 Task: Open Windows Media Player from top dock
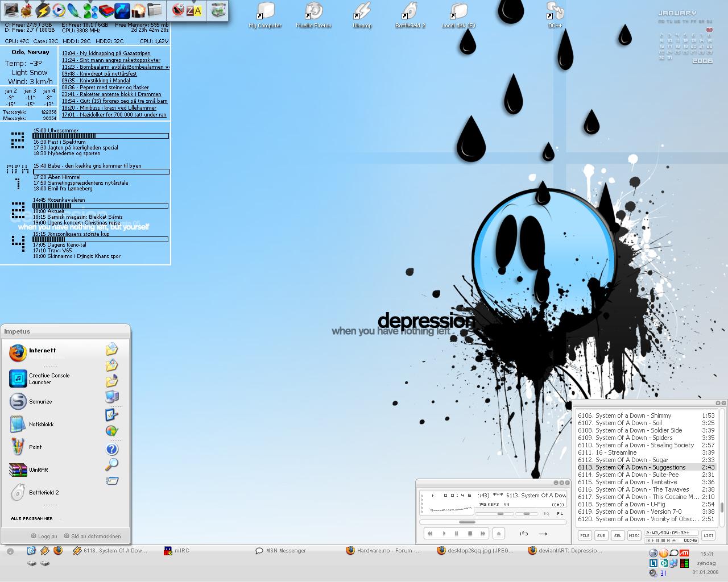58,10
